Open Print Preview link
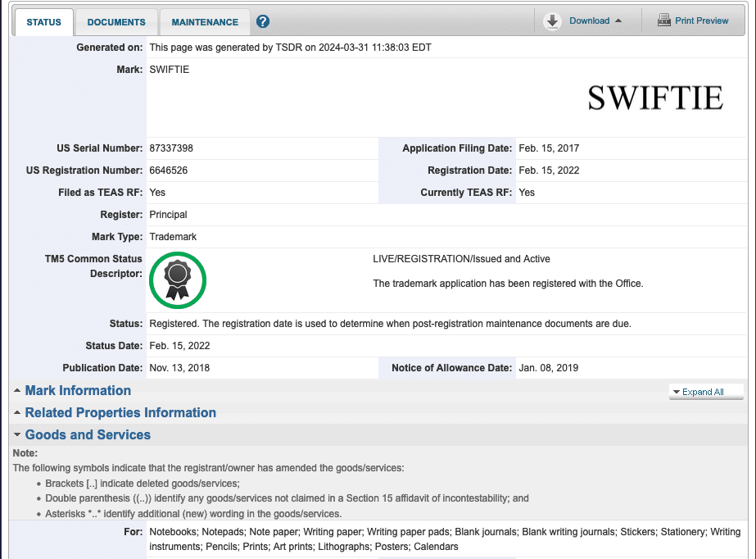This screenshot has width=756, height=559. pos(701,20)
